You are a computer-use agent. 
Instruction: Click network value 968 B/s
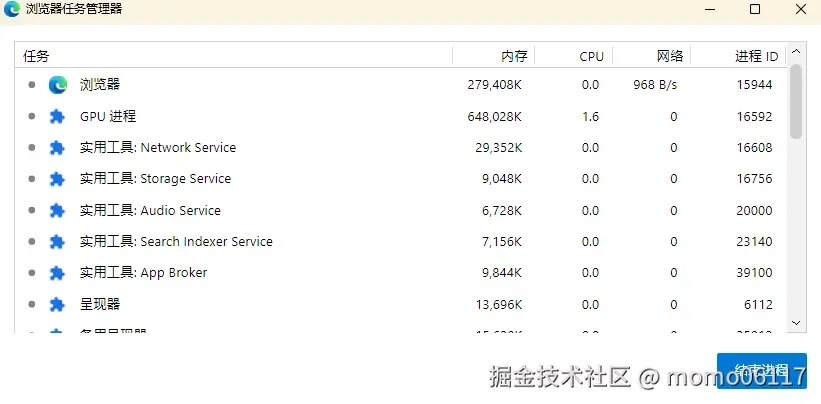click(655, 85)
